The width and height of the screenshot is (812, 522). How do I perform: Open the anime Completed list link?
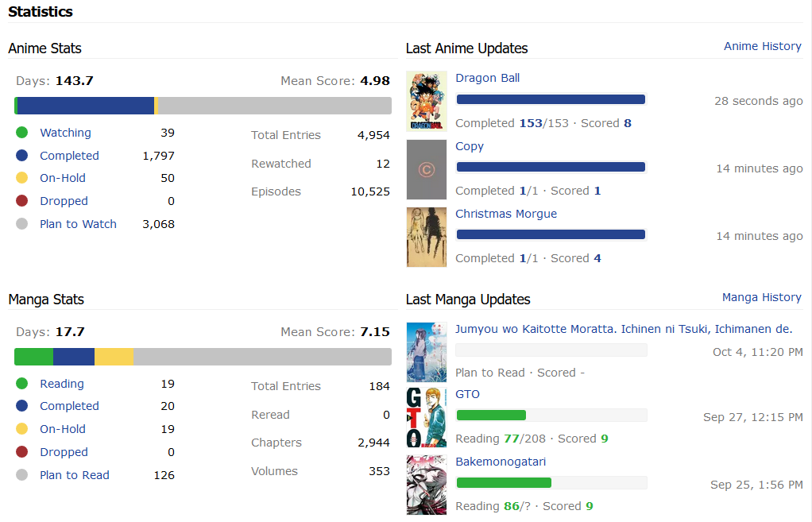pyautogui.click(x=69, y=156)
